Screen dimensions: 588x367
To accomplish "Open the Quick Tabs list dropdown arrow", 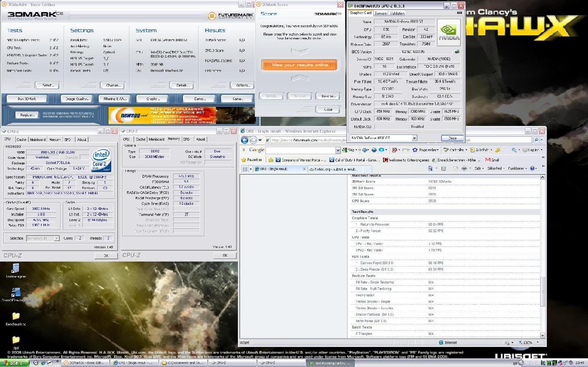I will coord(250,169).
